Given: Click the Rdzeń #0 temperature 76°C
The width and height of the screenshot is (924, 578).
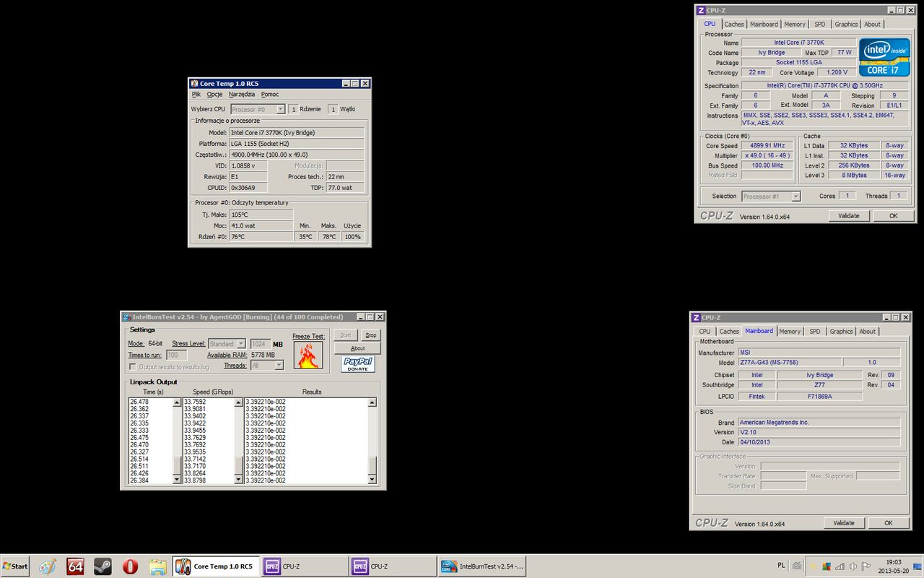Looking at the screenshot, I should coord(261,237).
